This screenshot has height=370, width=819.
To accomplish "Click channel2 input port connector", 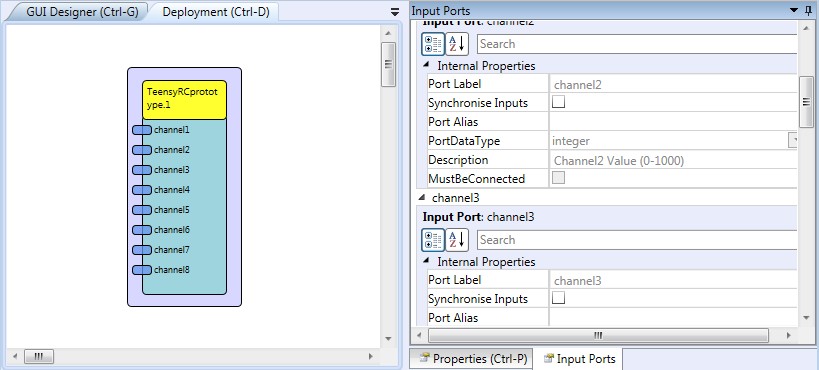I will pos(142,150).
